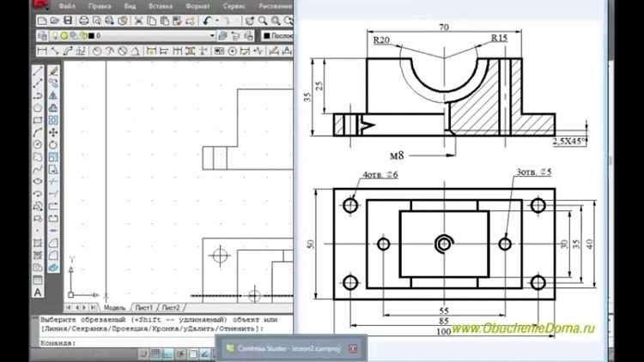Open the Вставка menu
Screen dimensions: 644x362
tap(161, 6)
